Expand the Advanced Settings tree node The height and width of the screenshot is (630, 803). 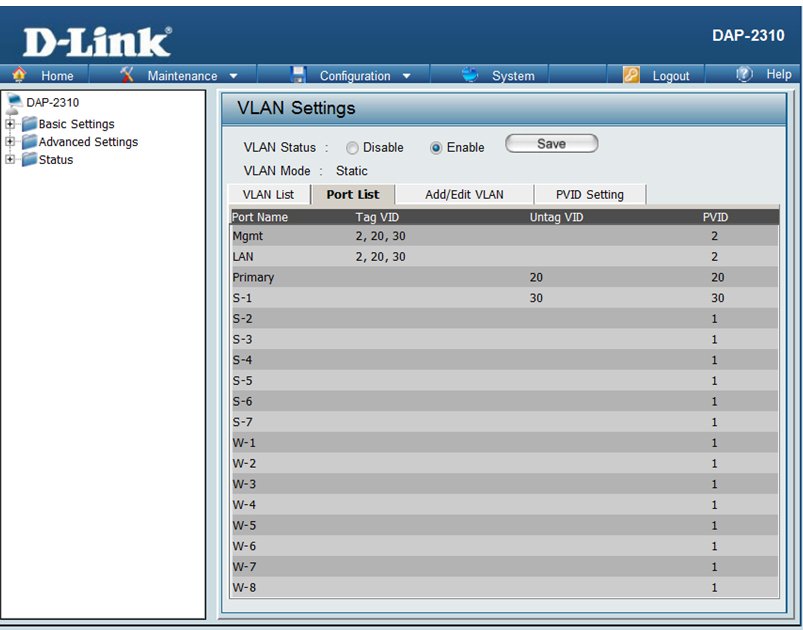click(x=10, y=142)
